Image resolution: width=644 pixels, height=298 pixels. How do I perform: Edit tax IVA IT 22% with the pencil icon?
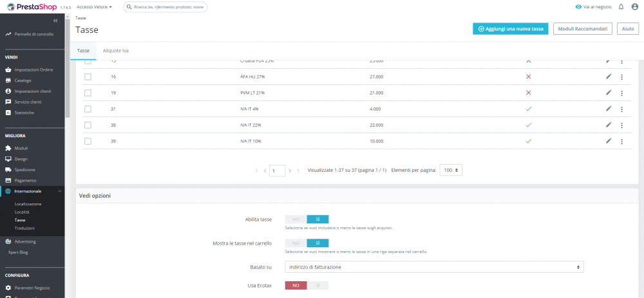[609, 124]
